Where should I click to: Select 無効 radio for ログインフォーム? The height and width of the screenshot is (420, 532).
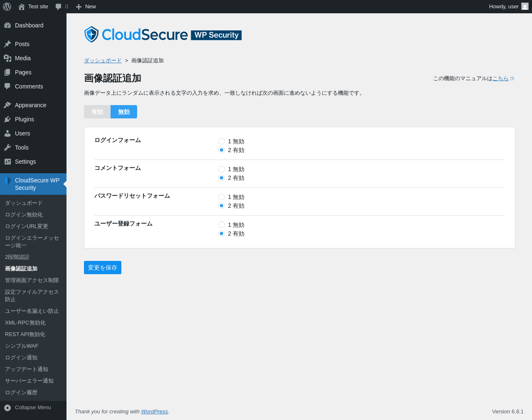click(222, 141)
